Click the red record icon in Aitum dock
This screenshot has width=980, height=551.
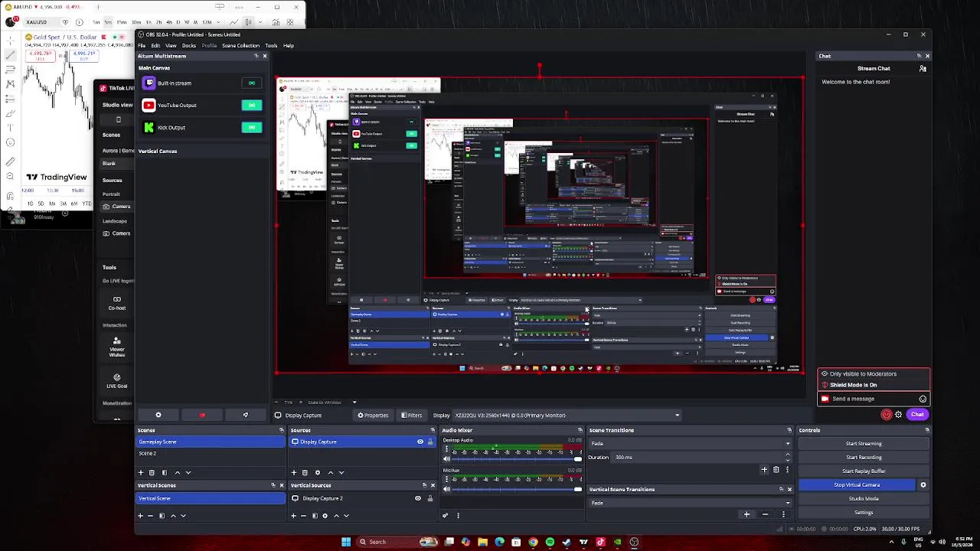202,415
